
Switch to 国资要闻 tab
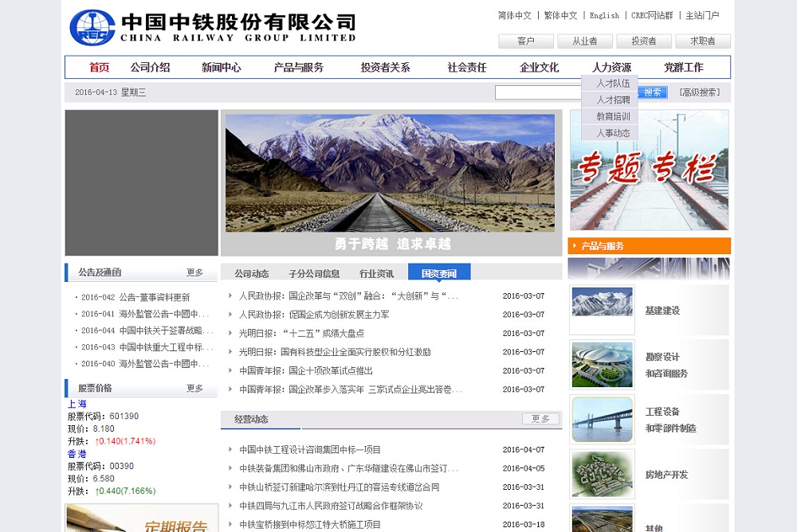click(x=439, y=272)
